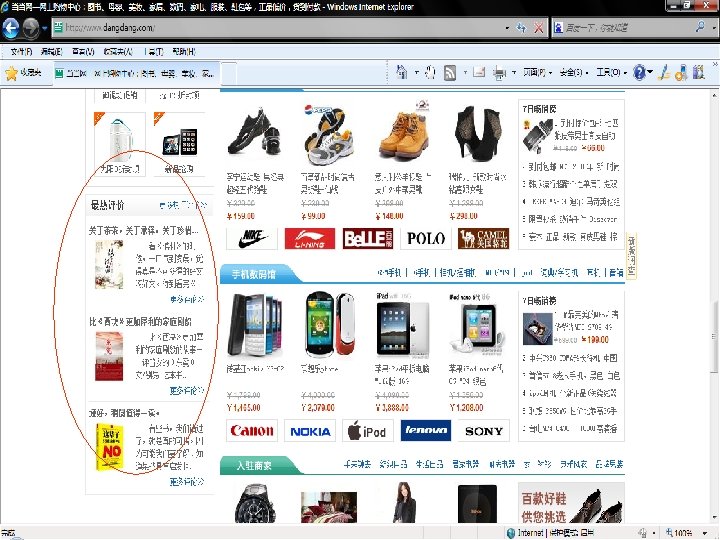Open a new blank tab
The height and width of the screenshot is (540, 720).
pos(229,73)
